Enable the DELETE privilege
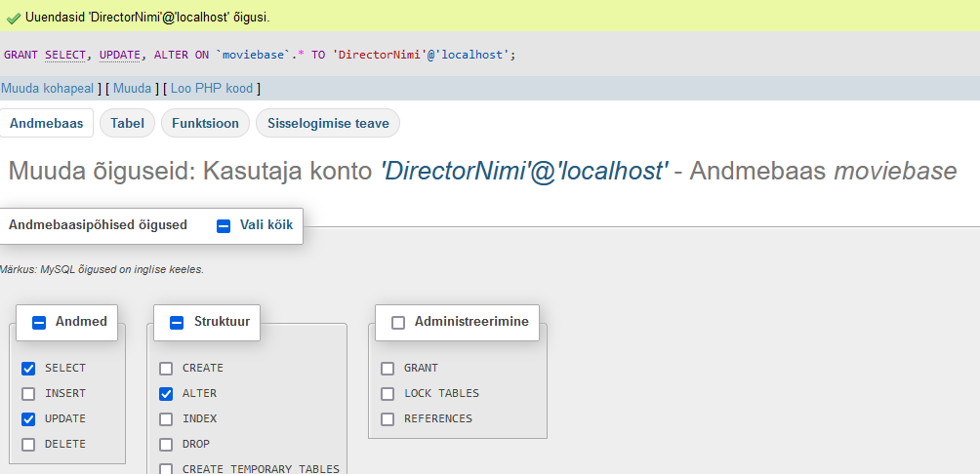 point(28,445)
